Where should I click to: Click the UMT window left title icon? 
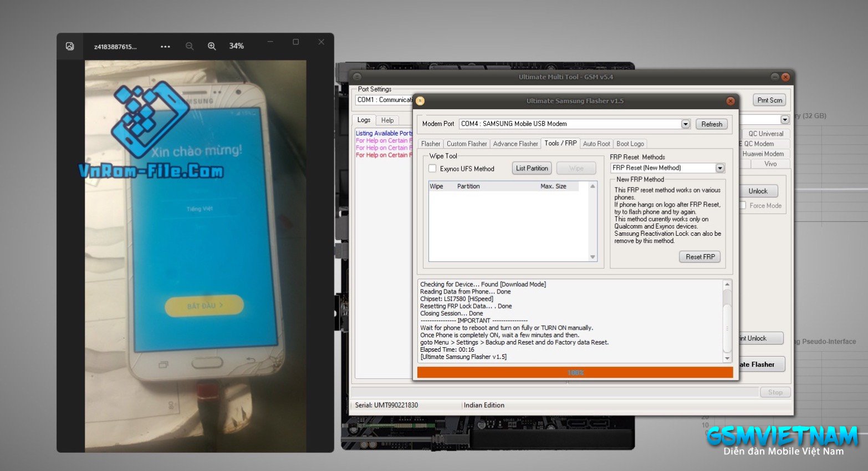click(357, 77)
